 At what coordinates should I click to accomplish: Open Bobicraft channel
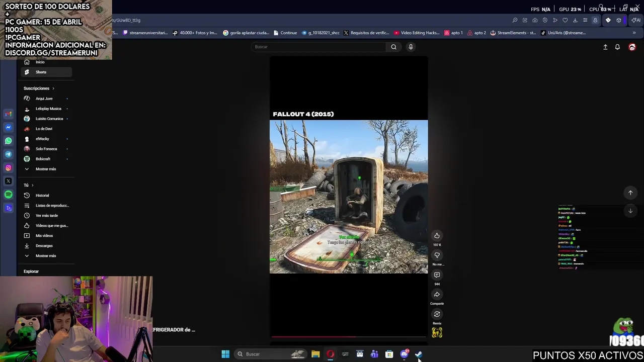[x=46, y=159]
